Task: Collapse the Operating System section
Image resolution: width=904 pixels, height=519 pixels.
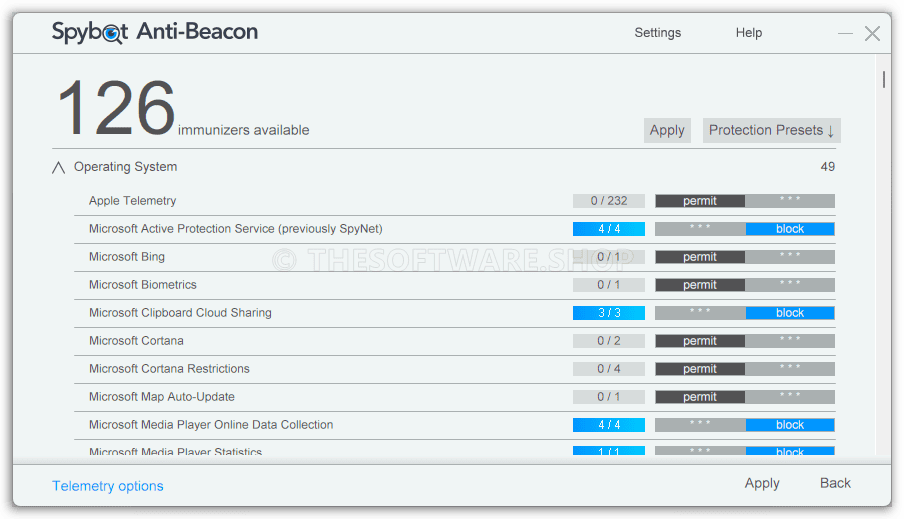Action: click(58, 167)
